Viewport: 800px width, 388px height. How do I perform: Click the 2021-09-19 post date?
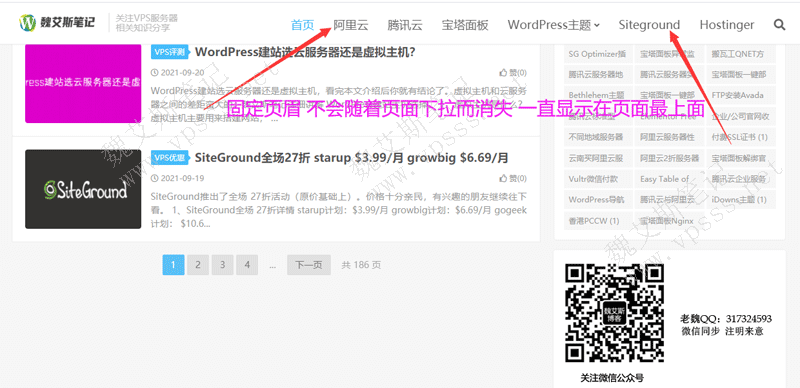178,178
